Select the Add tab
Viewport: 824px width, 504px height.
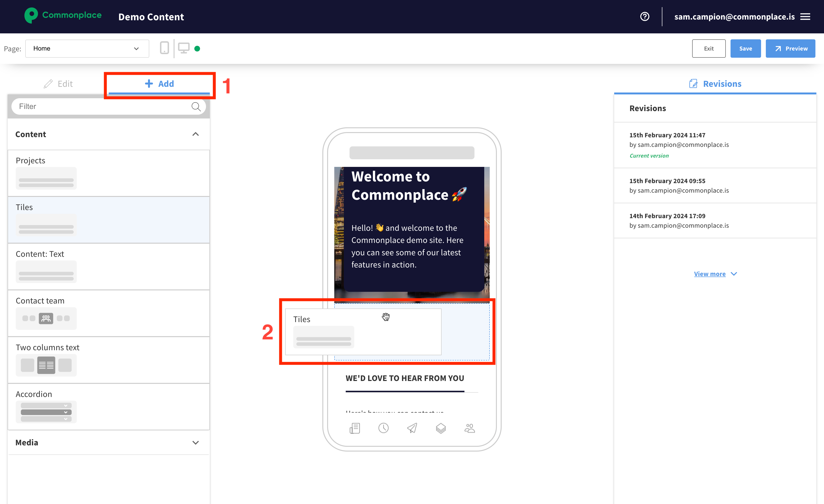[159, 84]
